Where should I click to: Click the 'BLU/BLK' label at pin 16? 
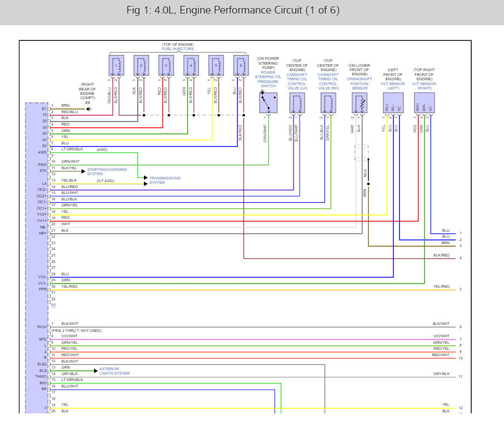69,199
